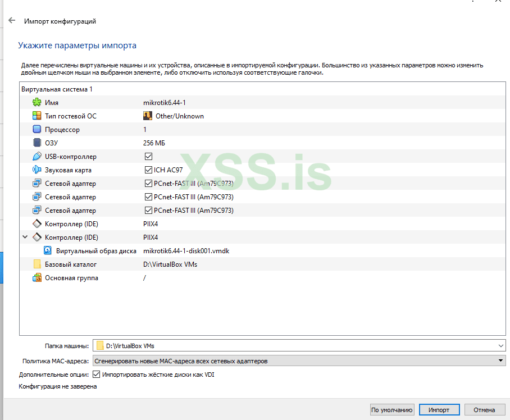Select the Виртуальный образ диска row label
510x420 pixels.
(96, 251)
